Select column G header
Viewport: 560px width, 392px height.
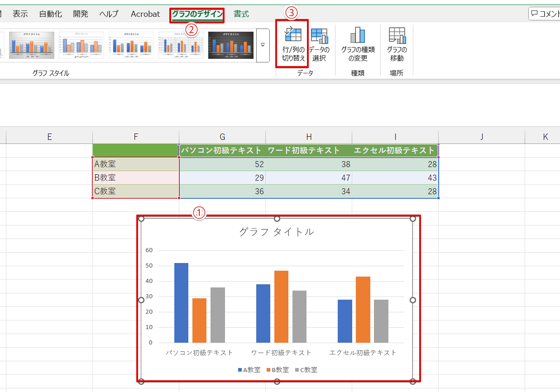(x=222, y=137)
